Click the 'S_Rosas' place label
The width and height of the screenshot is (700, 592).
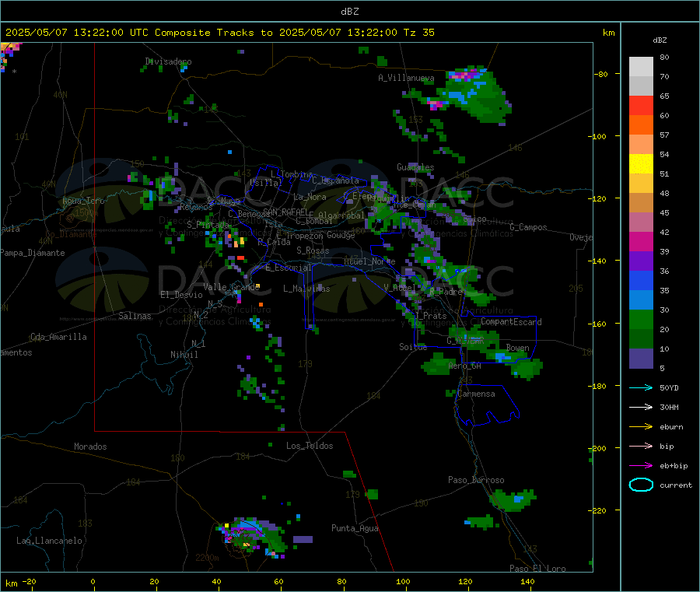click(313, 250)
